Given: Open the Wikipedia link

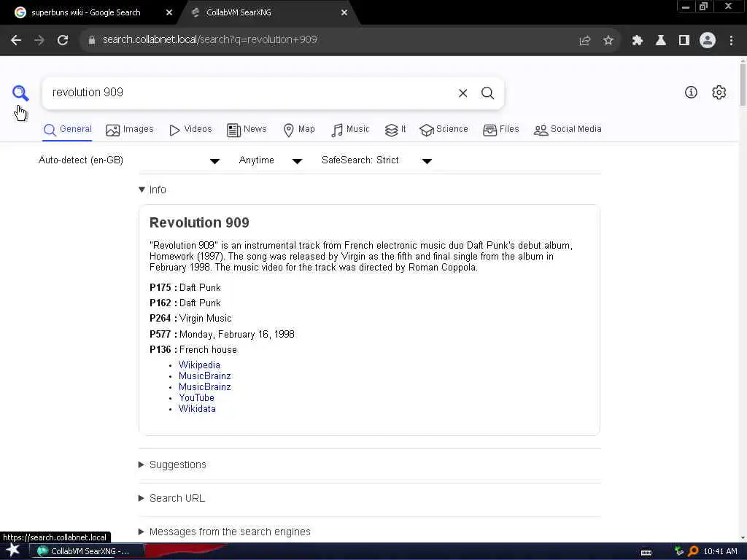Looking at the screenshot, I should [199, 365].
